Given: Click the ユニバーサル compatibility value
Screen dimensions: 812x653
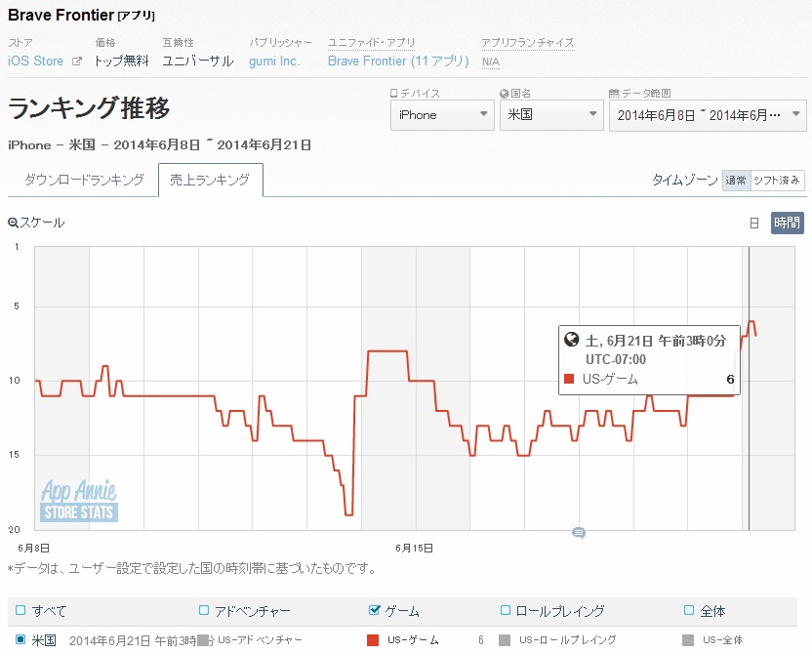Looking at the screenshot, I should pyautogui.click(x=198, y=61).
